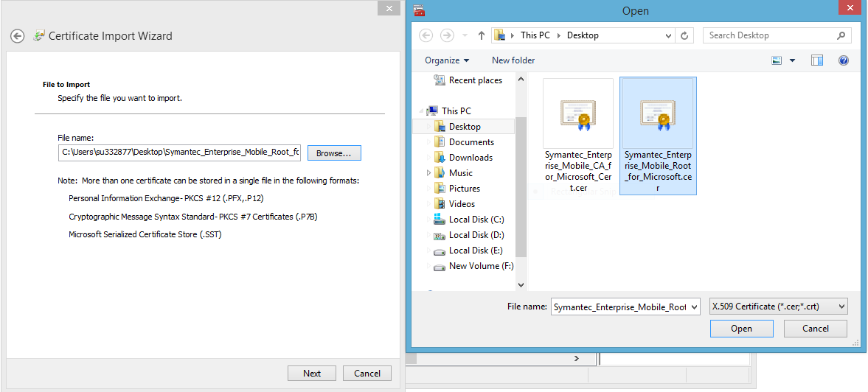Select Videos in the navigation tree
Image resolution: width=868 pixels, height=392 pixels.
coord(462,204)
